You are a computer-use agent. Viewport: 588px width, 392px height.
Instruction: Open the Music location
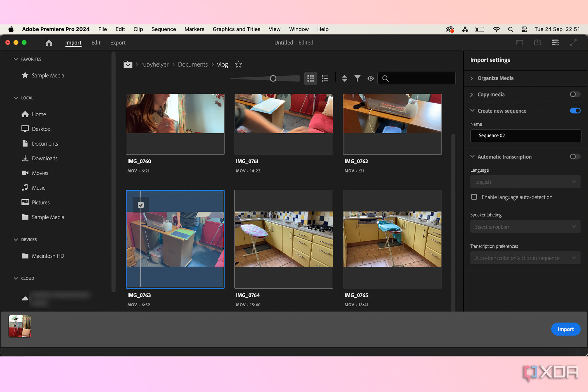[33, 188]
